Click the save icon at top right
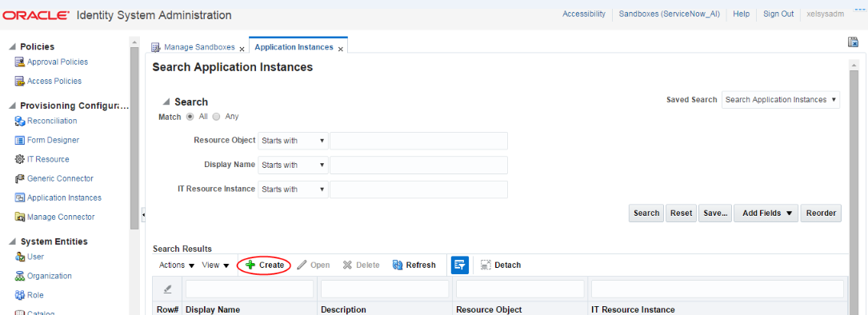 pyautogui.click(x=853, y=42)
